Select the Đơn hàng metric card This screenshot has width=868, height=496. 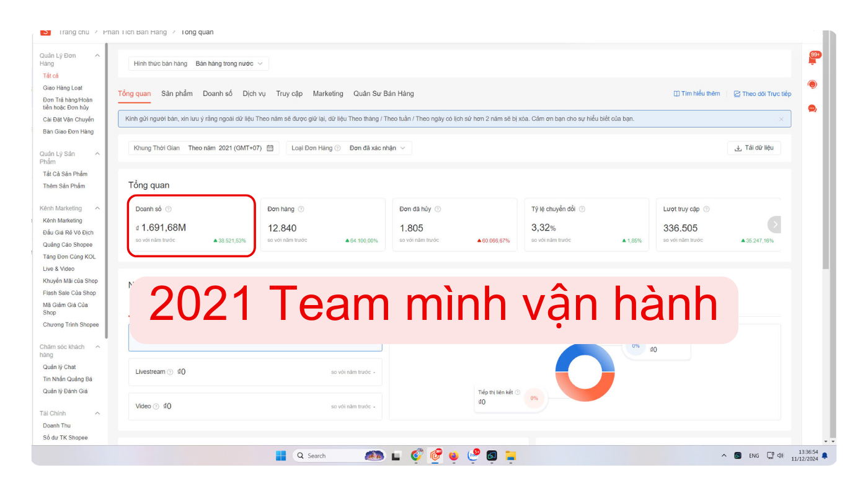322,225
